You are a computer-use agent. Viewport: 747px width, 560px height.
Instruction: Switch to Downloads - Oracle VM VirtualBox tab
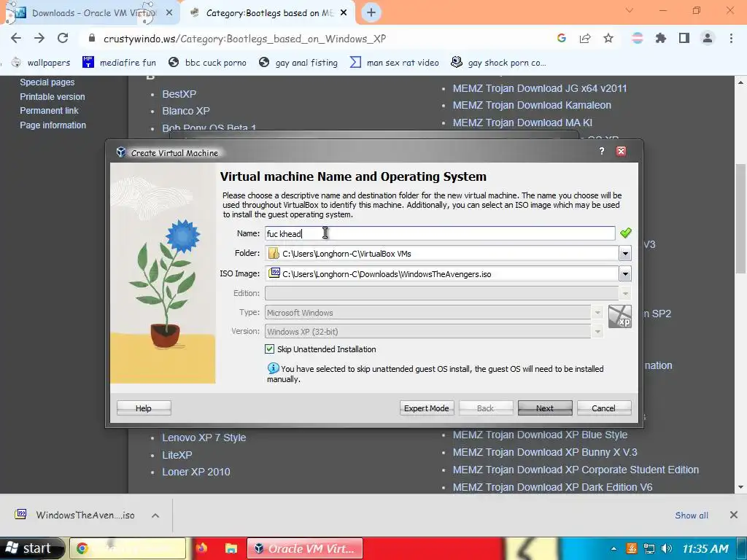90,13
